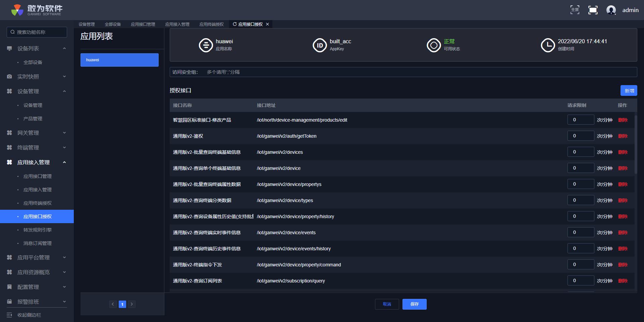Expand the 实时快照 sidebar menu
This screenshot has width=644, height=322.
[x=37, y=77]
